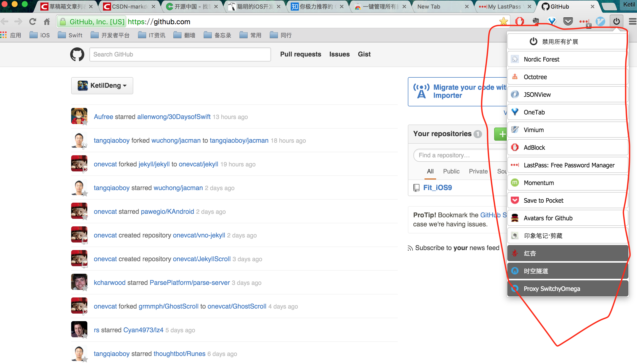637x364 pixels.
Task: Open the allenwong/30DaysofSwift repository link
Action: point(174,117)
